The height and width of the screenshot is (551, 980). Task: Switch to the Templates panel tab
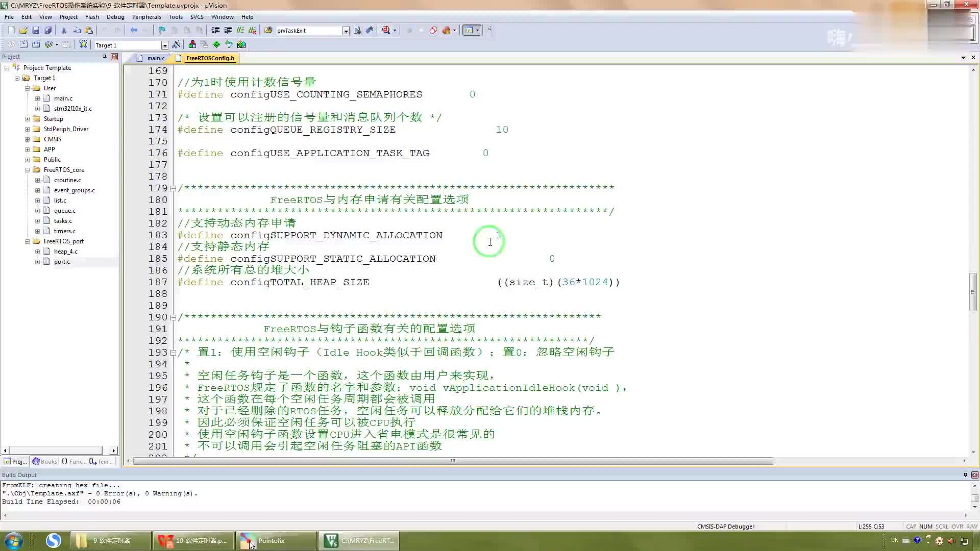point(101,461)
